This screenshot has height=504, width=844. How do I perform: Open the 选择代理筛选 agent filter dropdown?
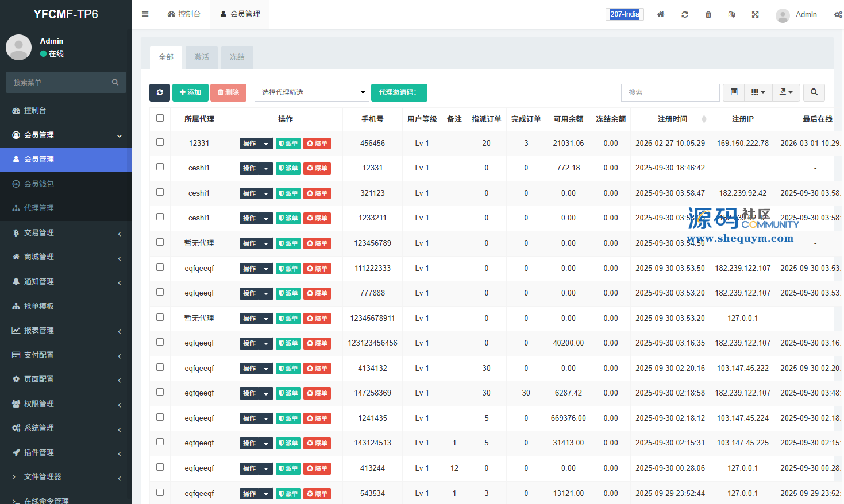[x=312, y=92]
